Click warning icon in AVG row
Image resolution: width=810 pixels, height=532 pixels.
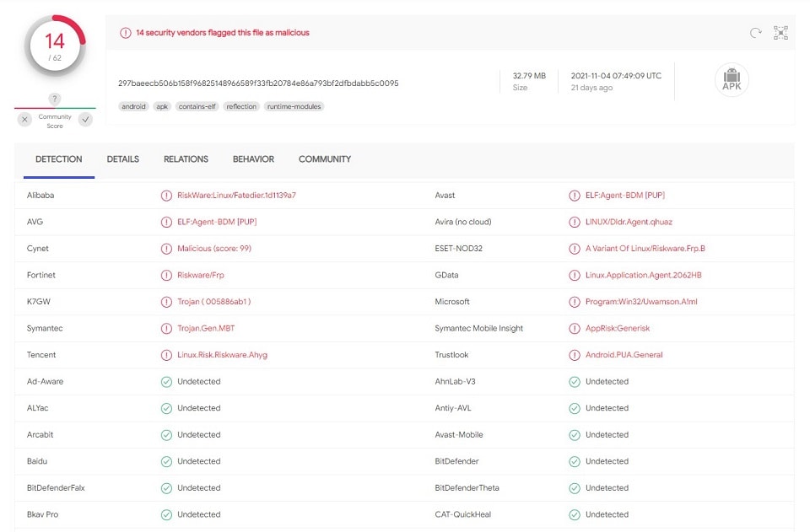tap(166, 223)
